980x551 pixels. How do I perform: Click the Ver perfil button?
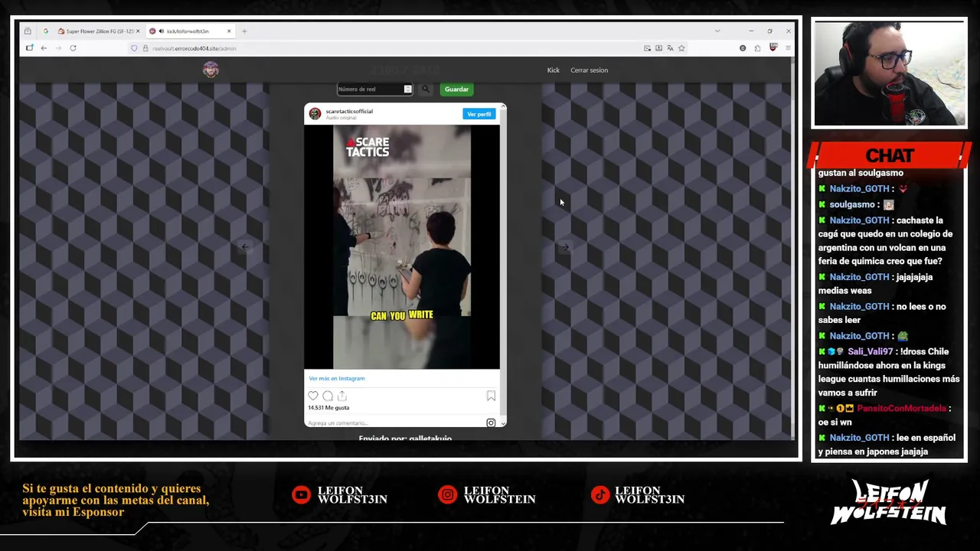tap(479, 114)
